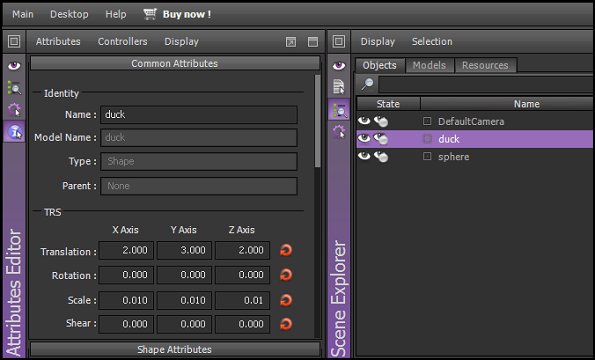Reset Translation values with the red arrow
This screenshot has width=595, height=360.
(286, 250)
